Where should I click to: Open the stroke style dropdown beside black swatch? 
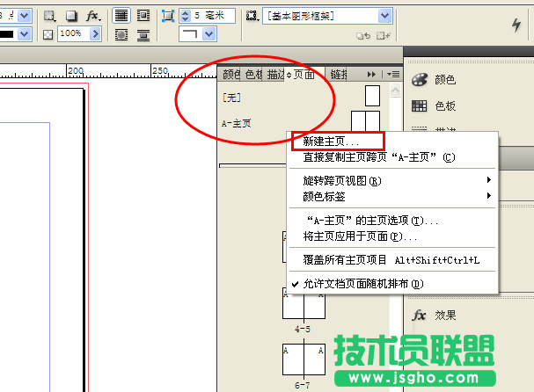[x=24, y=34]
